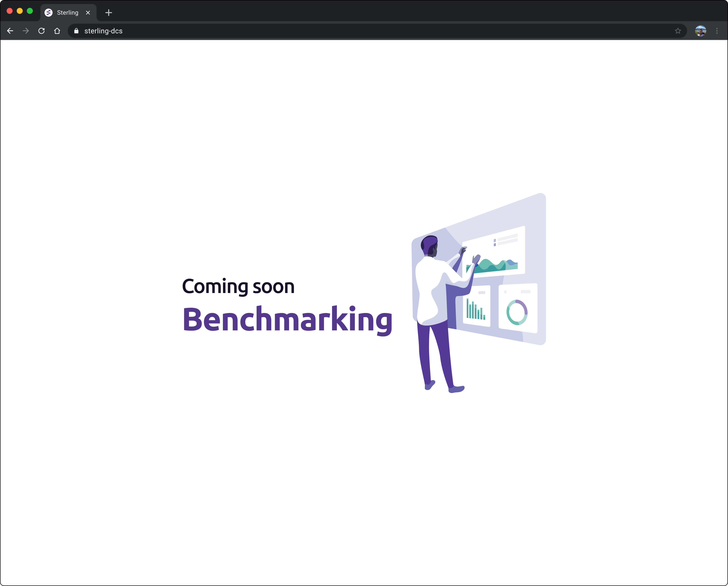Add a new tab with the plus button
This screenshot has height=586, width=728.
click(x=108, y=13)
